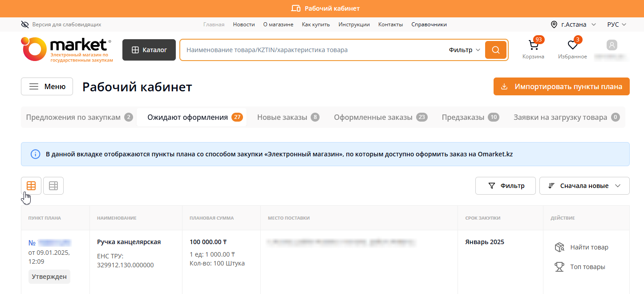This screenshot has width=644, height=294.
Task: Open the Каталог button
Action: pyautogui.click(x=149, y=50)
